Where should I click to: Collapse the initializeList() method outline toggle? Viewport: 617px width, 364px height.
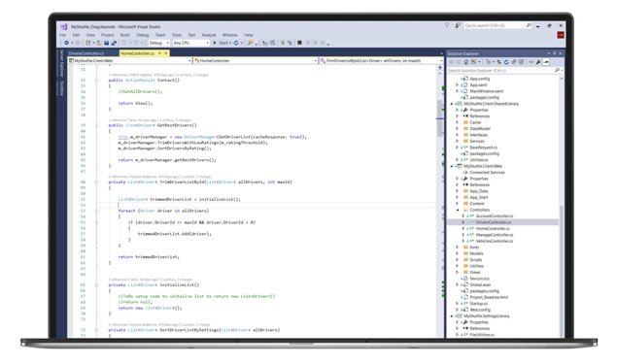point(96,285)
